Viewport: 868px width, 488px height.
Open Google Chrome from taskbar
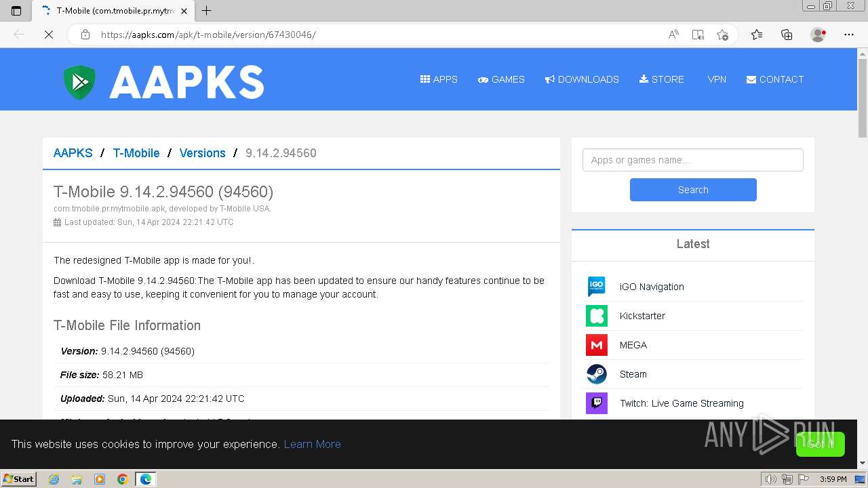(x=123, y=479)
